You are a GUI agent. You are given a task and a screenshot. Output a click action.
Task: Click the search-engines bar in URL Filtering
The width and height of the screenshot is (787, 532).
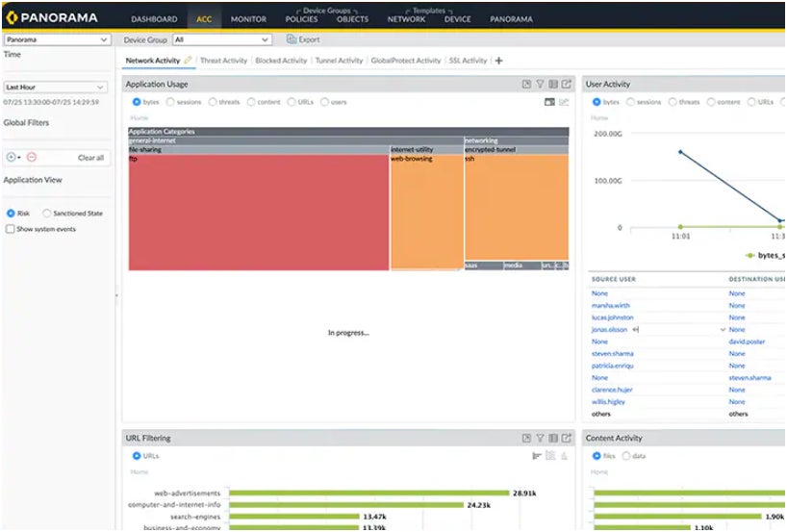(x=294, y=516)
